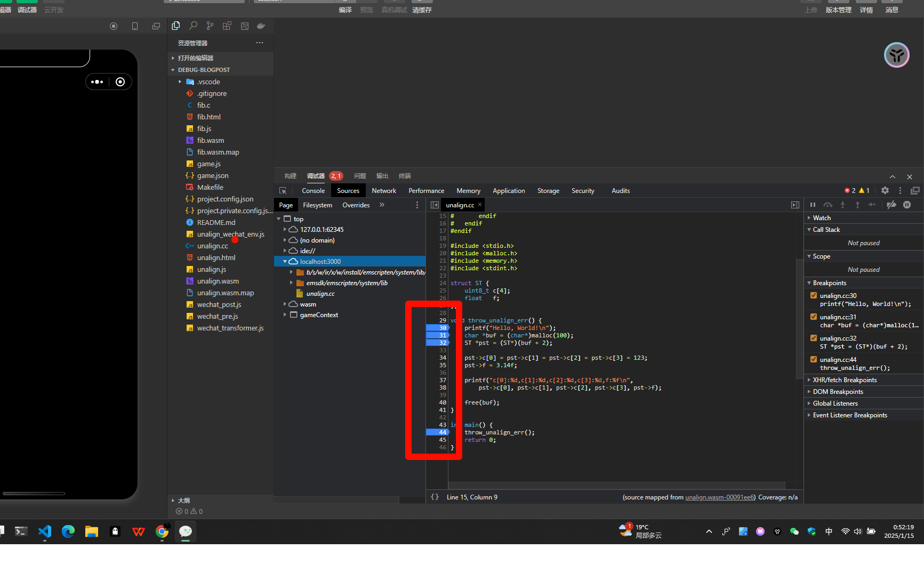
Task: Click the Step into next function call icon
Action: coord(843,205)
